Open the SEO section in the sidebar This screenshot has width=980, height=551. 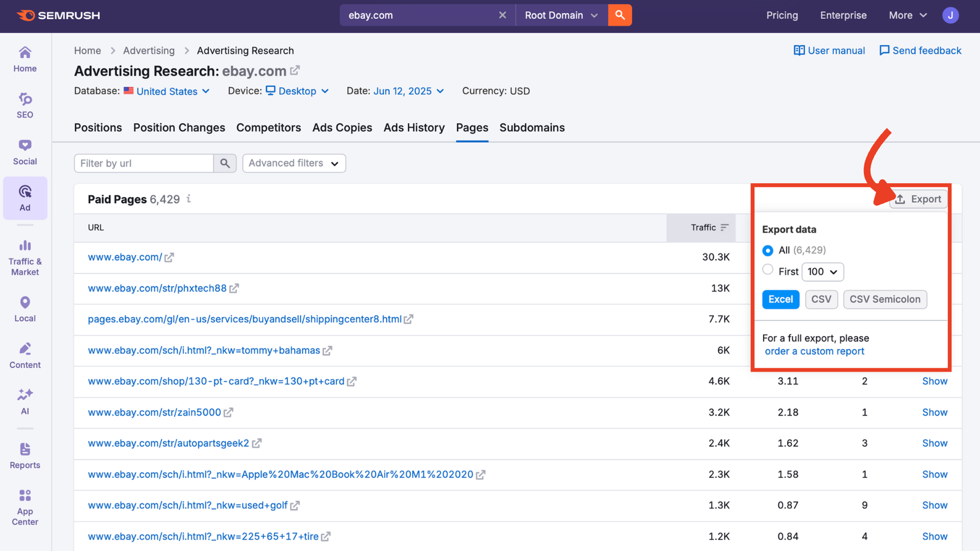pyautogui.click(x=24, y=105)
